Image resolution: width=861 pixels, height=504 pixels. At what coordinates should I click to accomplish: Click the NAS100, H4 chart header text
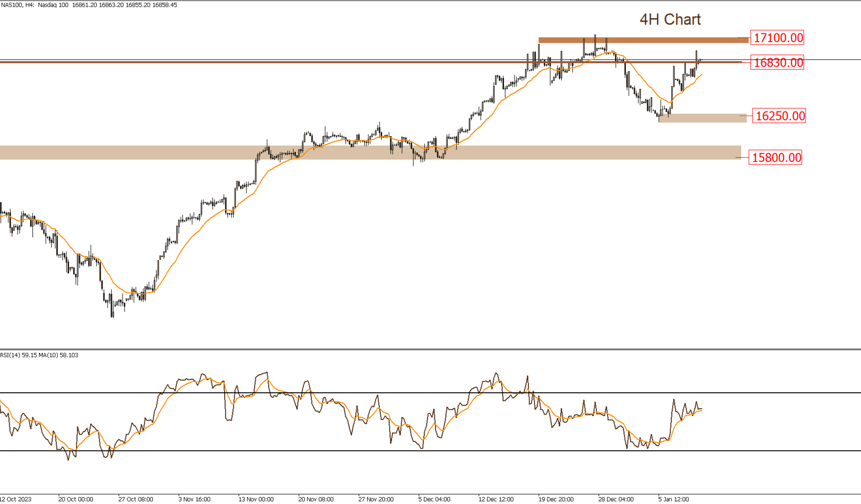pos(89,5)
